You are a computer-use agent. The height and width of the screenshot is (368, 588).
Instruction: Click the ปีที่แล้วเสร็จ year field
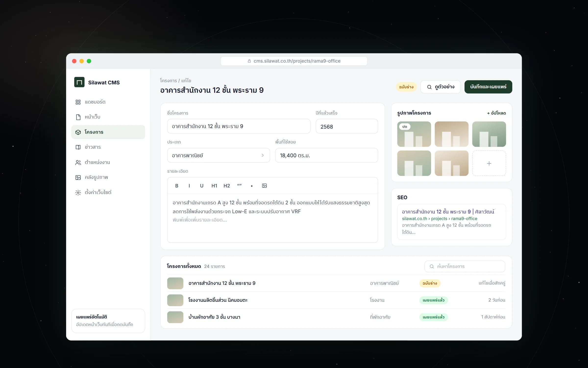(x=347, y=126)
